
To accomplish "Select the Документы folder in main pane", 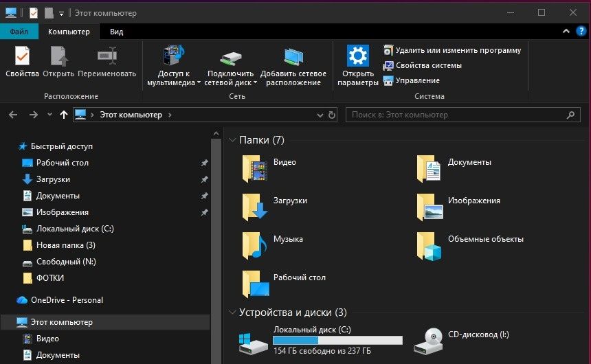I will [454, 169].
